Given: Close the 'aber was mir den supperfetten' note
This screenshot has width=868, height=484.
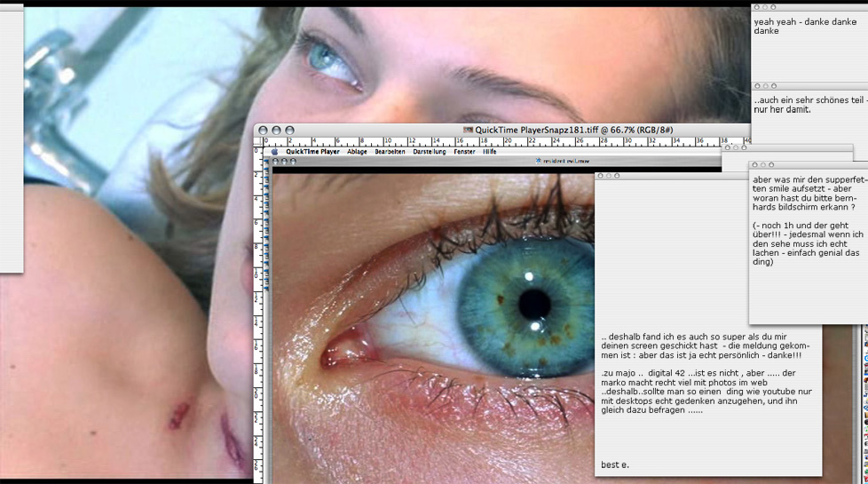Looking at the screenshot, I should [755, 165].
